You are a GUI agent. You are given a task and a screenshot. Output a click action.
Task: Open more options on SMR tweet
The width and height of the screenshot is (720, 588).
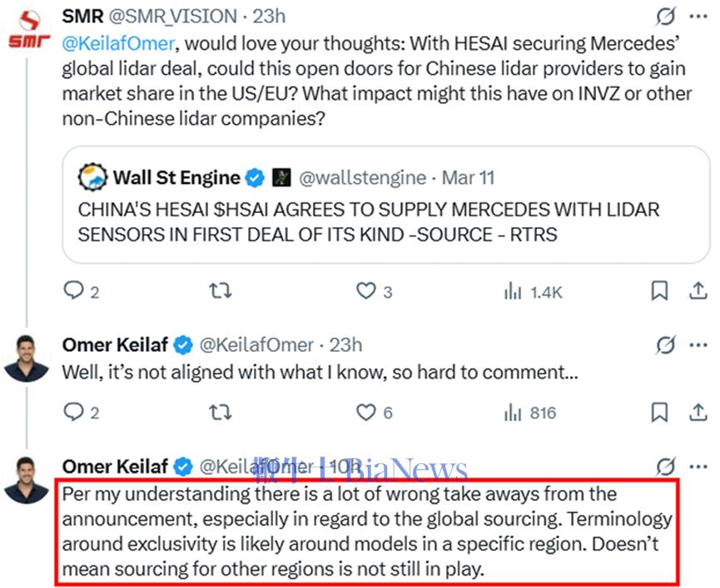pos(698,17)
